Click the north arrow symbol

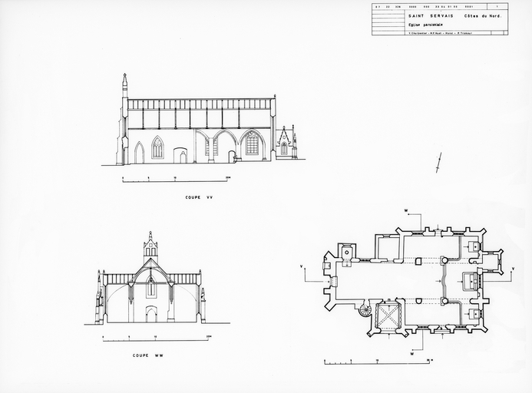pyautogui.click(x=438, y=163)
